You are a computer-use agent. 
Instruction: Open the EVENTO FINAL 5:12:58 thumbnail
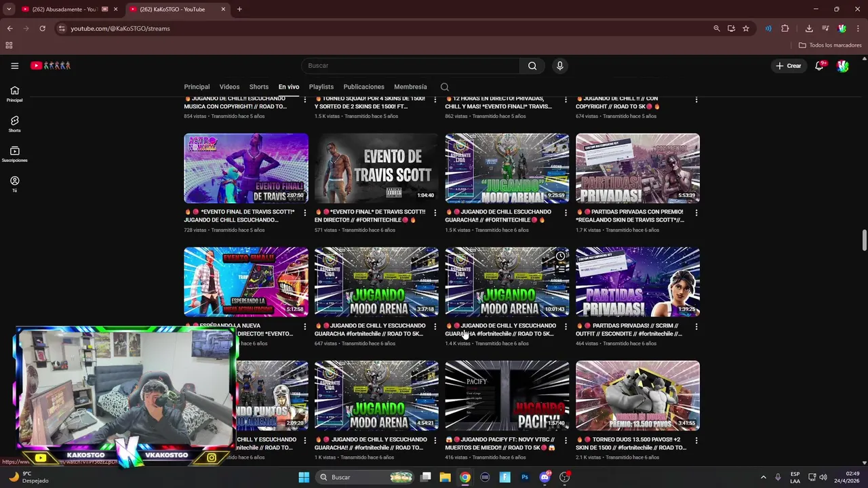246,282
